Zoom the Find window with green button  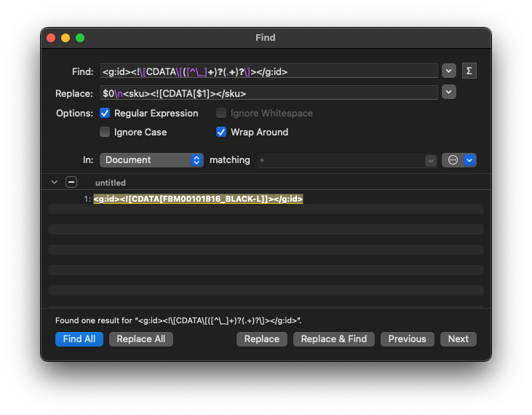(80, 38)
